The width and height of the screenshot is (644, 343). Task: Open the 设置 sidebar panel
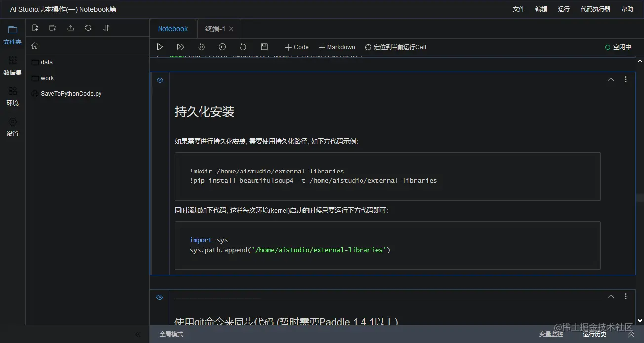[x=12, y=127]
